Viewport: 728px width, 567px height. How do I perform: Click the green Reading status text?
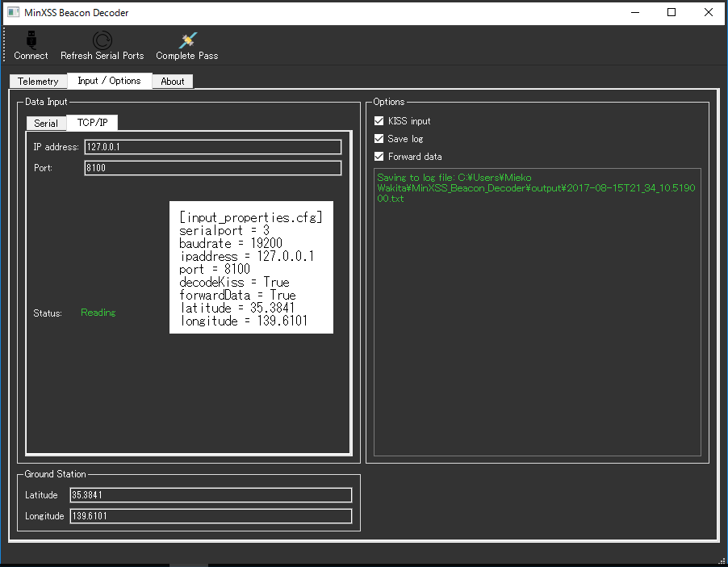98,313
